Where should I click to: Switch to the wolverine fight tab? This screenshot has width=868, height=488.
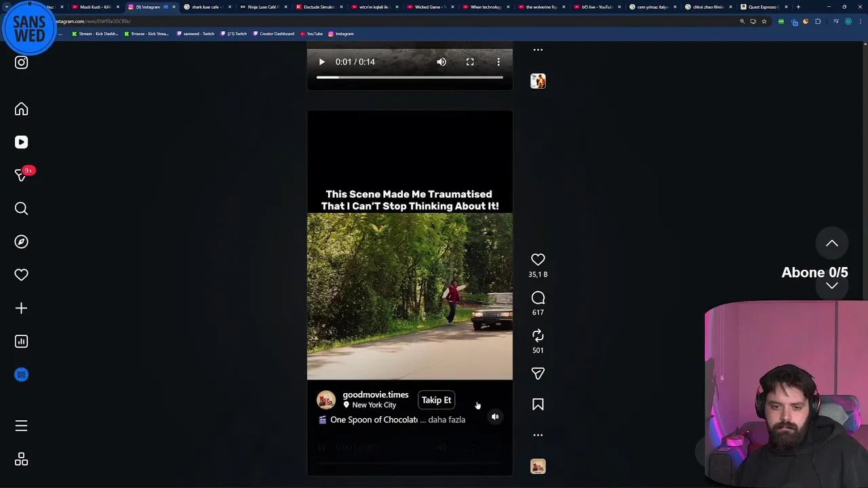(540, 7)
